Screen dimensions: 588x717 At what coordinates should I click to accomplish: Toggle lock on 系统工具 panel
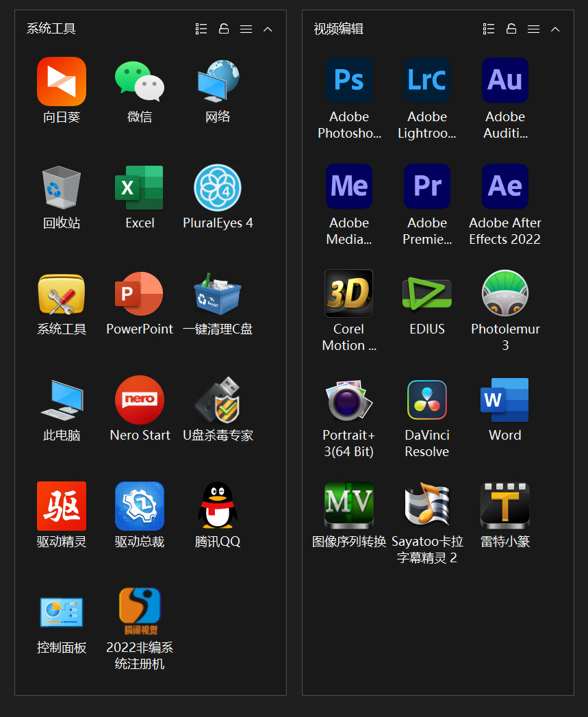coord(224,29)
